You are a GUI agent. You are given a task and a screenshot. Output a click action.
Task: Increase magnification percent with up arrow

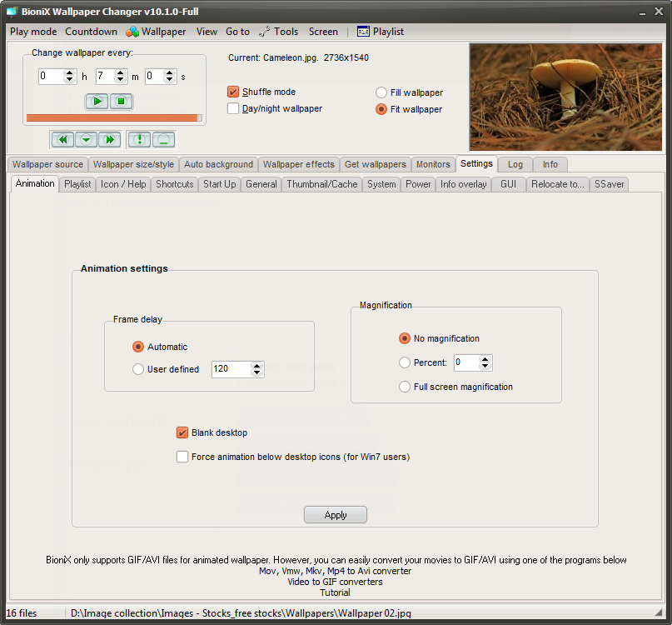[485, 359]
